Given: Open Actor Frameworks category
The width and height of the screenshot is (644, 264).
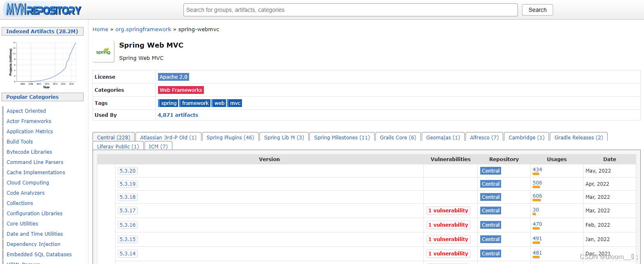Looking at the screenshot, I should tap(29, 121).
